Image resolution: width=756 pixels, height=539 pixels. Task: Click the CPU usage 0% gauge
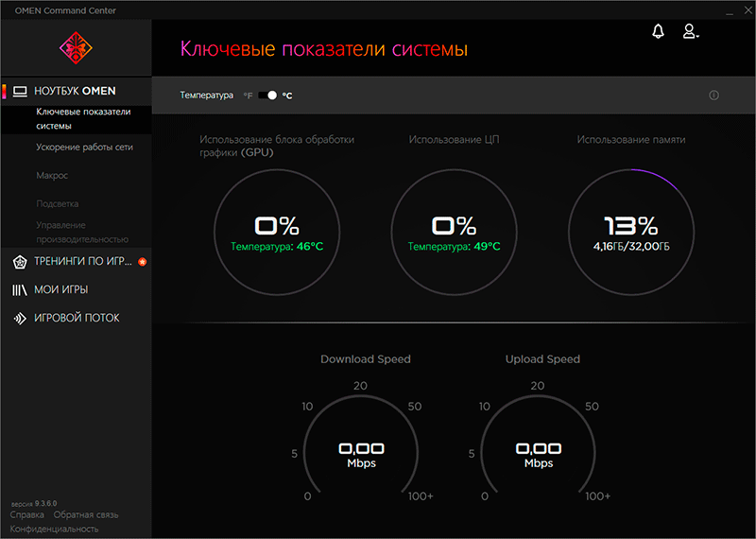[454, 232]
